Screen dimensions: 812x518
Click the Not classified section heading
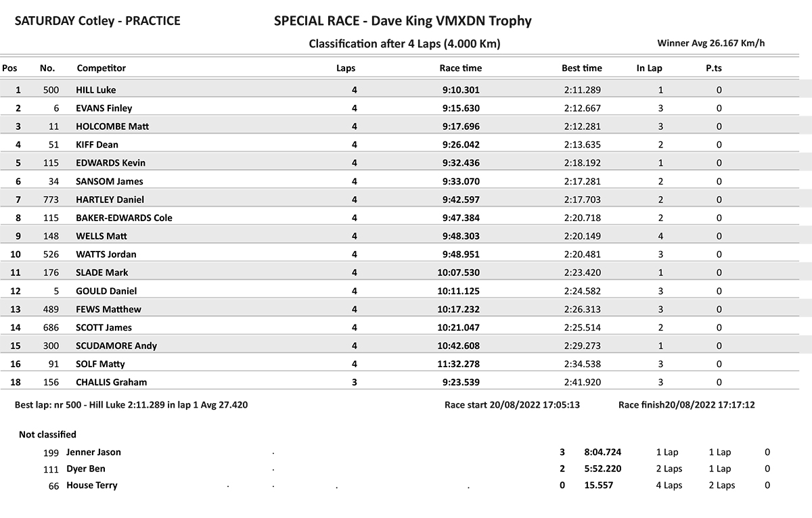coord(47,435)
